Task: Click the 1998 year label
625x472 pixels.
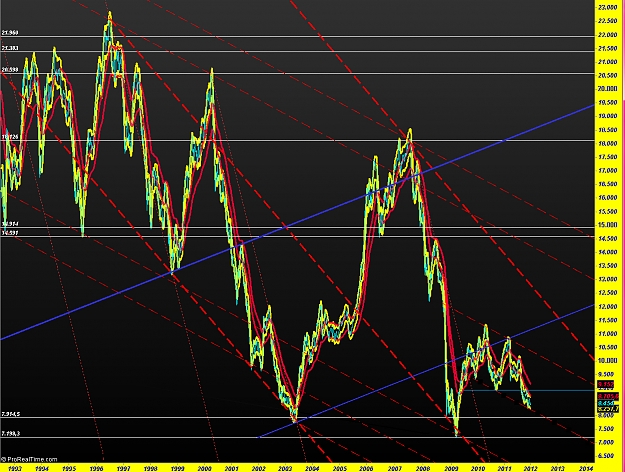Action: coord(150,468)
